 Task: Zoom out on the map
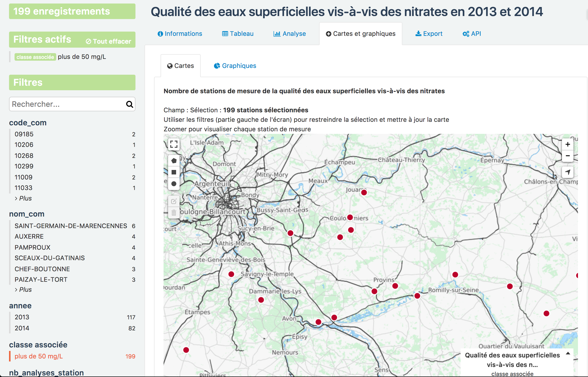coord(567,156)
